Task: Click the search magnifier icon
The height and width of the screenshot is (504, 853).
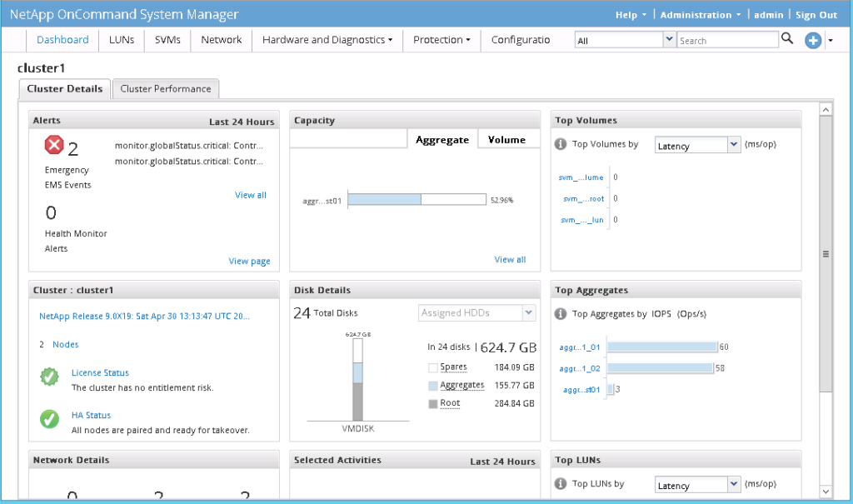Action: 786,39
